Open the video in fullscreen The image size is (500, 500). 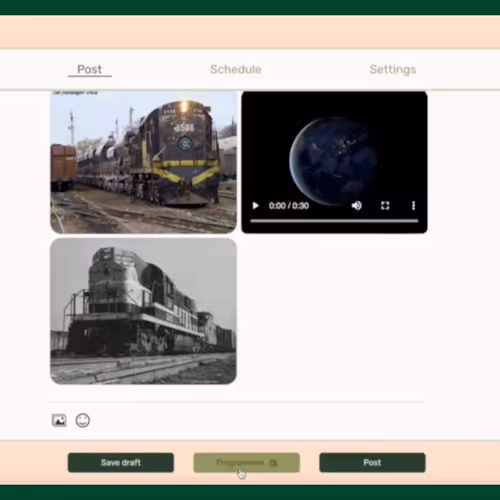pyautogui.click(x=385, y=206)
